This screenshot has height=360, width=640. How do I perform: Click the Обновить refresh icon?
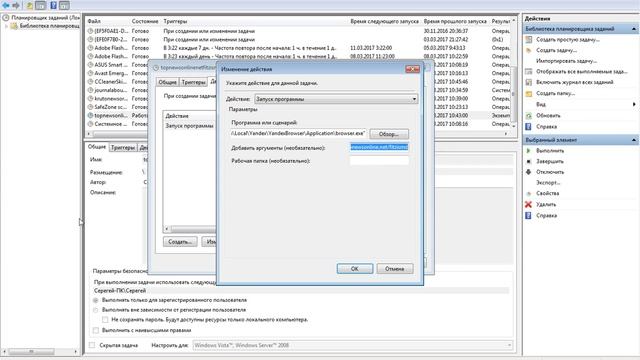(x=529, y=116)
